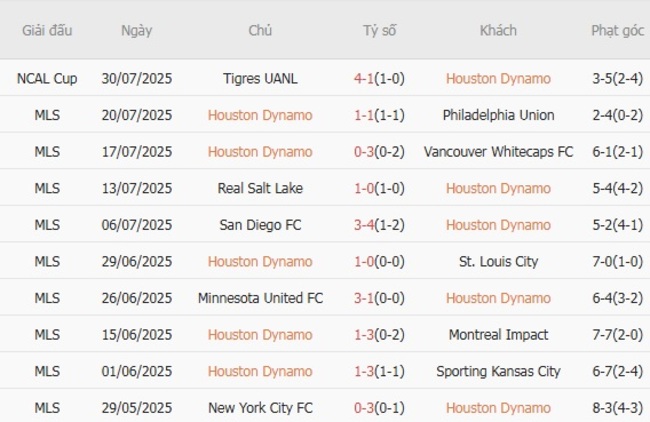Click Montreal Impact team name
Screen dimensions: 650x422
tap(498, 335)
